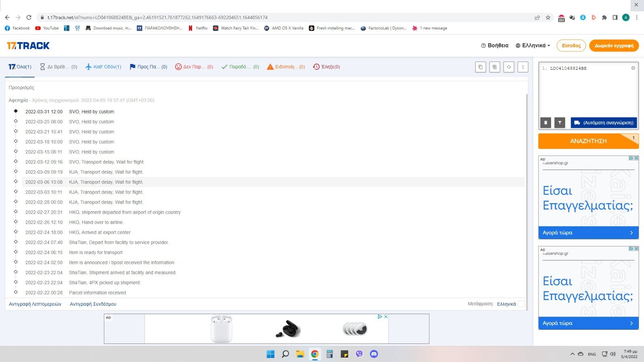Reload the page using the browser reload icon
The image size is (644, 362).
pyautogui.click(x=29, y=17)
